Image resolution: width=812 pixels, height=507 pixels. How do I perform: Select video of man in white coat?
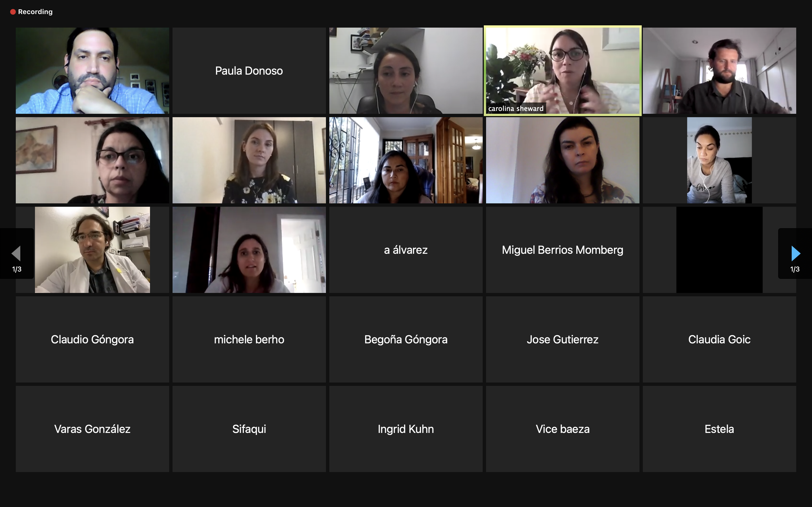point(92,250)
